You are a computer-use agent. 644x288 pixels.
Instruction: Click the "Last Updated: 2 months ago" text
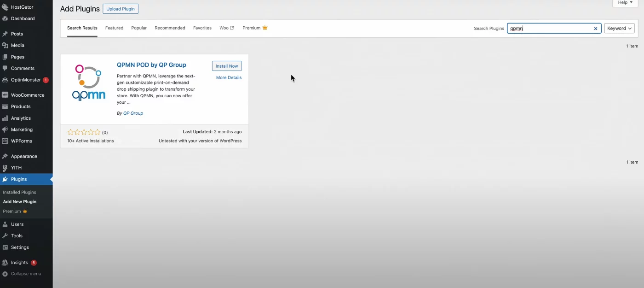pyautogui.click(x=212, y=132)
